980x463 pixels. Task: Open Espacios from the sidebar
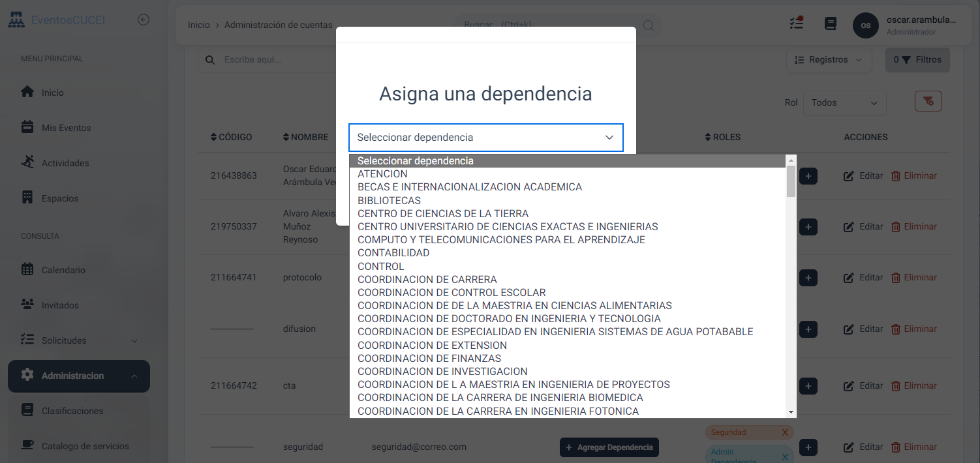(x=59, y=198)
